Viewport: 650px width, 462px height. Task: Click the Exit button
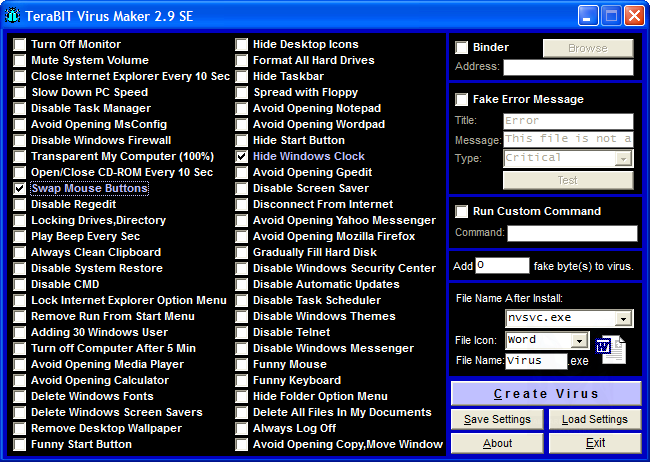[595, 443]
